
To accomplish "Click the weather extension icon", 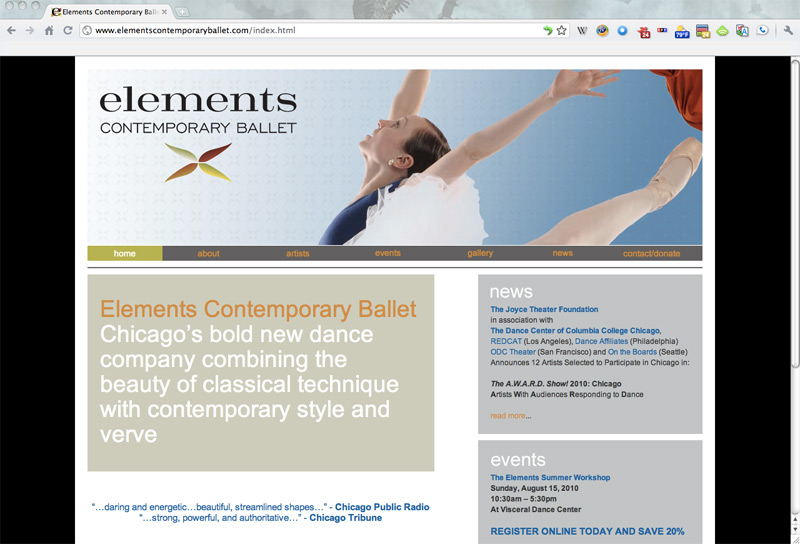I will coord(682,31).
